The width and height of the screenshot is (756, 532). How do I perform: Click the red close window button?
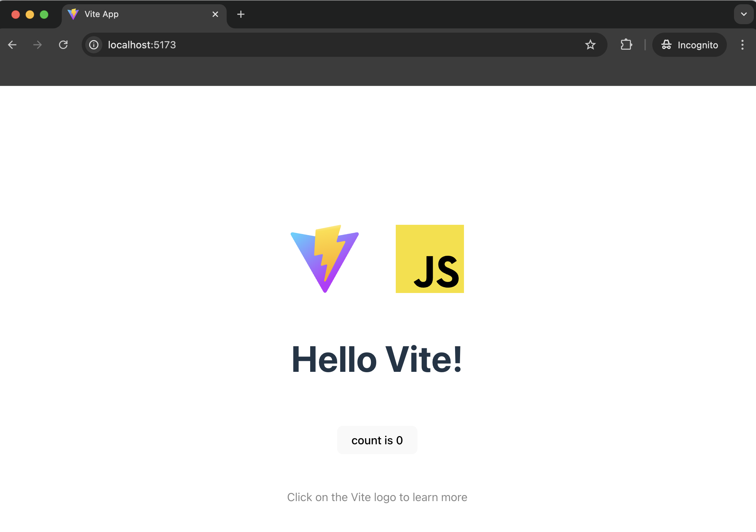pos(16,15)
